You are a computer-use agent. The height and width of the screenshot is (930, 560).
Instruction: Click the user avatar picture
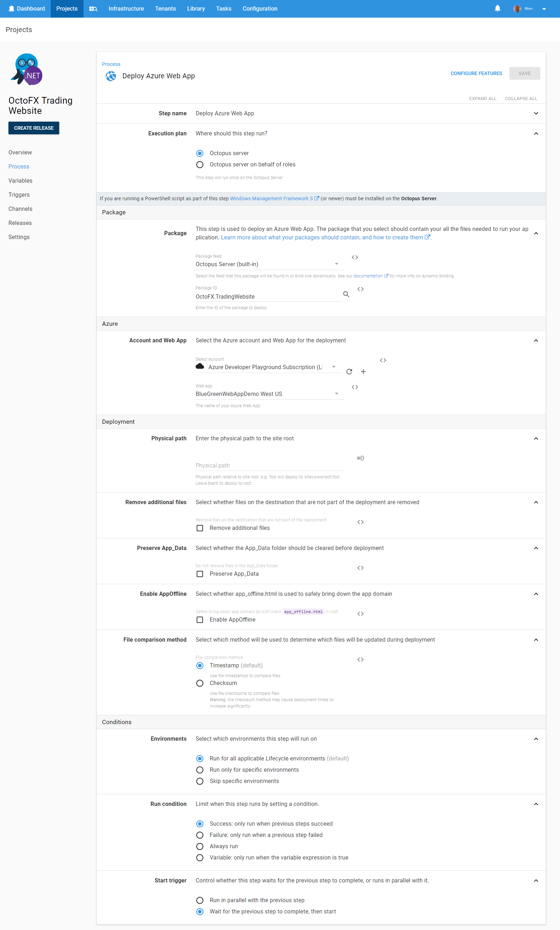click(517, 9)
